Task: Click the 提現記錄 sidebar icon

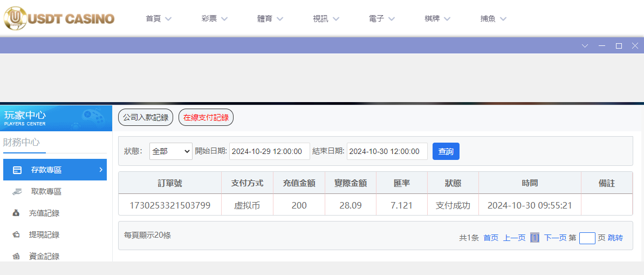Action: pyautogui.click(x=16, y=235)
